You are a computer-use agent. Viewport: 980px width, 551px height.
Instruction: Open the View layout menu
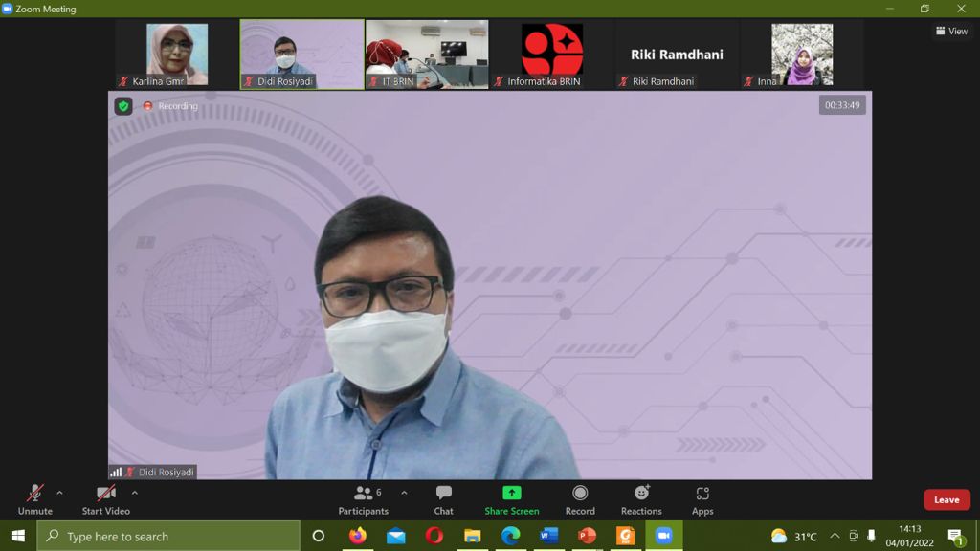pos(951,31)
